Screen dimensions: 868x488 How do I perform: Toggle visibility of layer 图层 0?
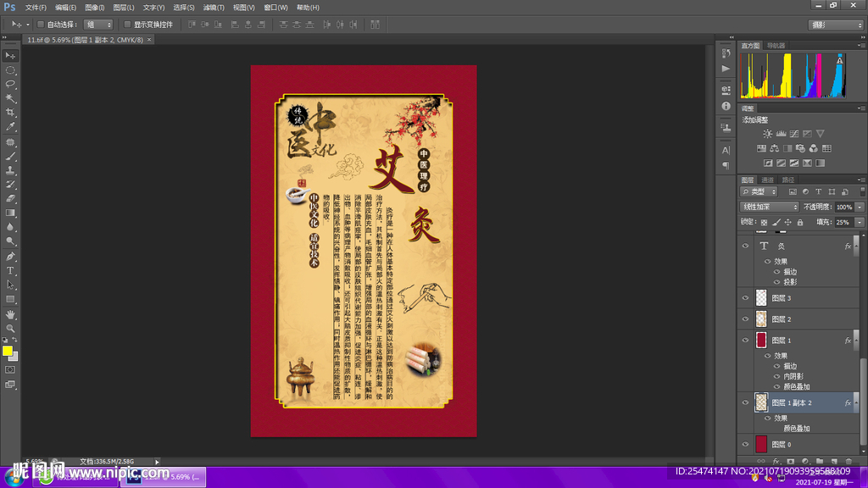point(745,444)
